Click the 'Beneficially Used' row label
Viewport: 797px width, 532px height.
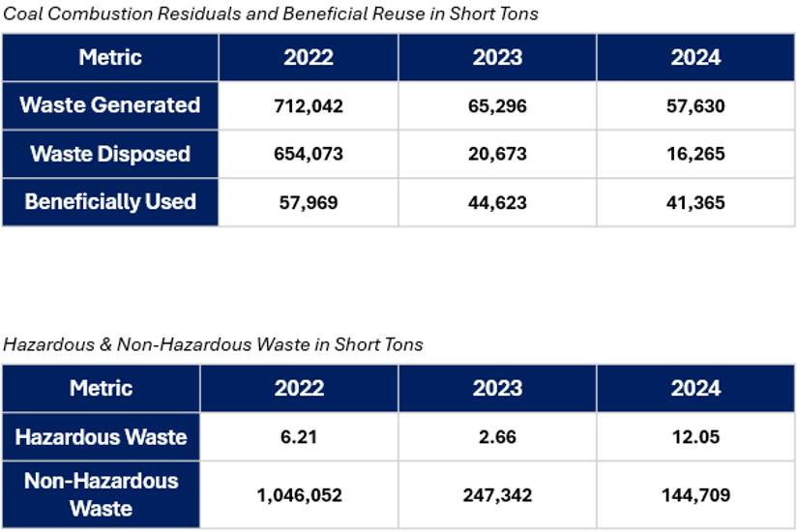[110, 202]
